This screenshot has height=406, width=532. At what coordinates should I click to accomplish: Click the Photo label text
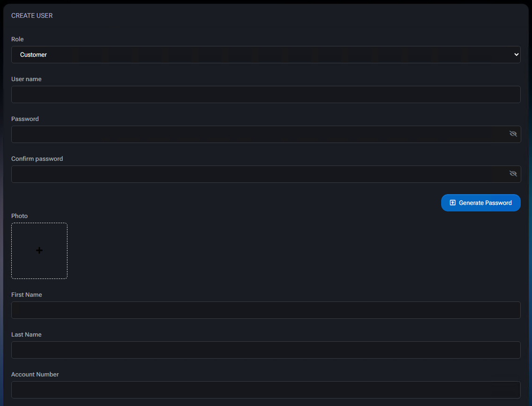(19, 216)
